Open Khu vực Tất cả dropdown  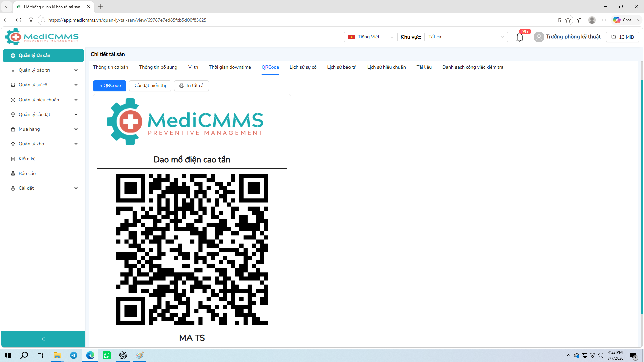(x=466, y=37)
